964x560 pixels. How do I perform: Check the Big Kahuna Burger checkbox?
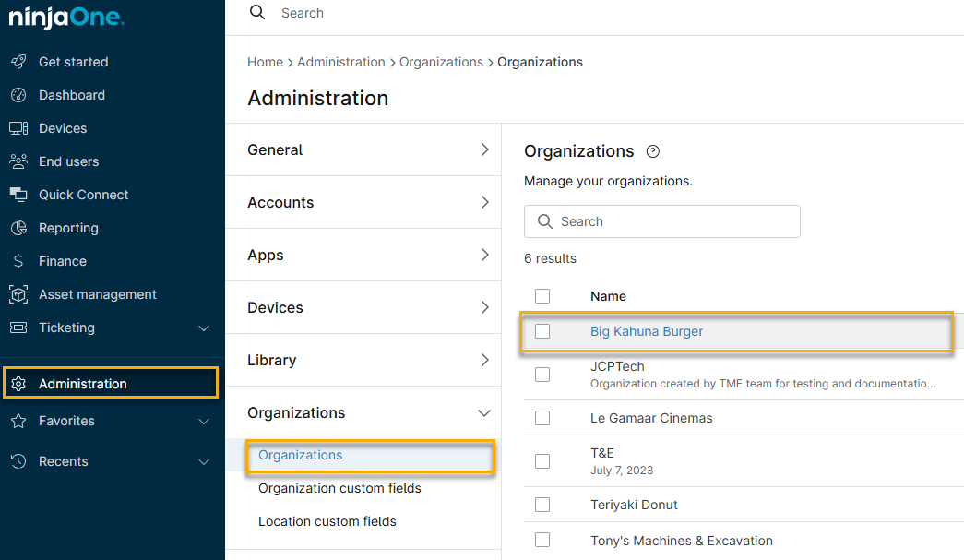(x=542, y=331)
